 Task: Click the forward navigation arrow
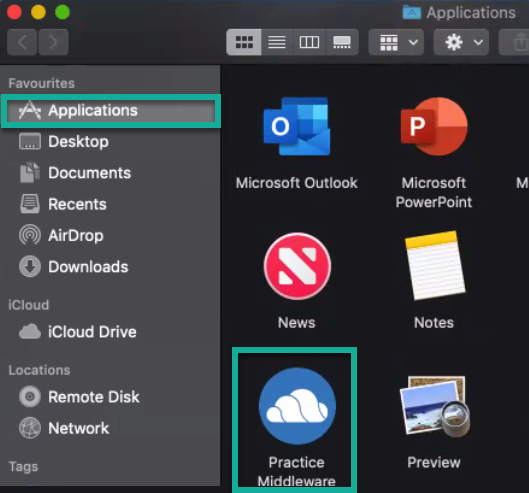(x=53, y=42)
